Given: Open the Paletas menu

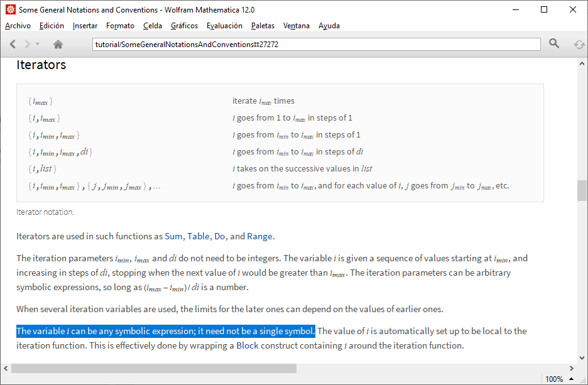Looking at the screenshot, I should pyautogui.click(x=263, y=26).
